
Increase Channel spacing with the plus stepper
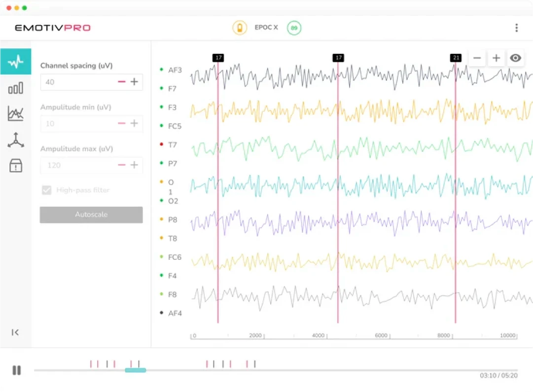[134, 82]
